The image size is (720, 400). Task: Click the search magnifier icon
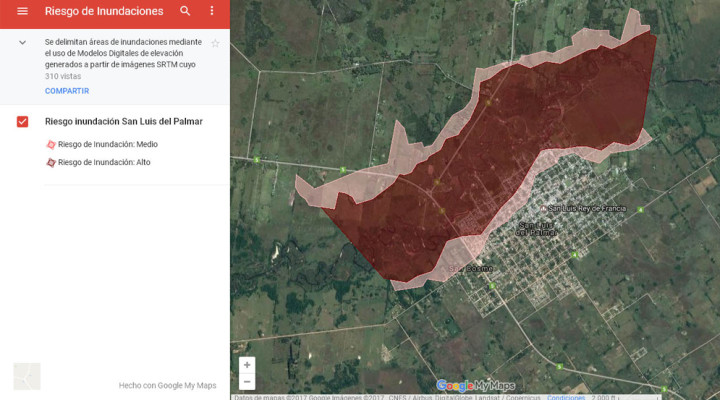(185, 11)
